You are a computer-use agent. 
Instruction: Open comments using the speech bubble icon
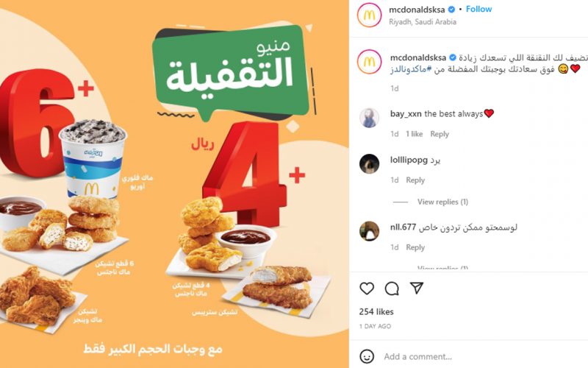point(392,289)
